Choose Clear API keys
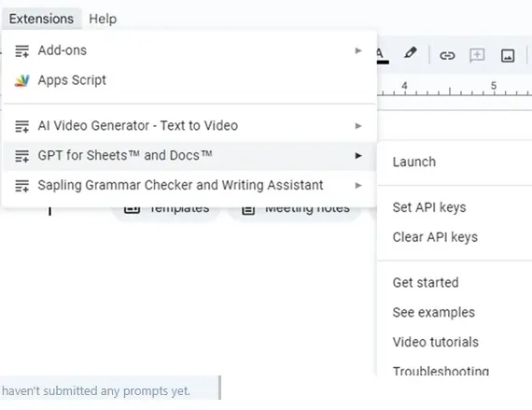532x410 pixels. [x=455, y=237]
